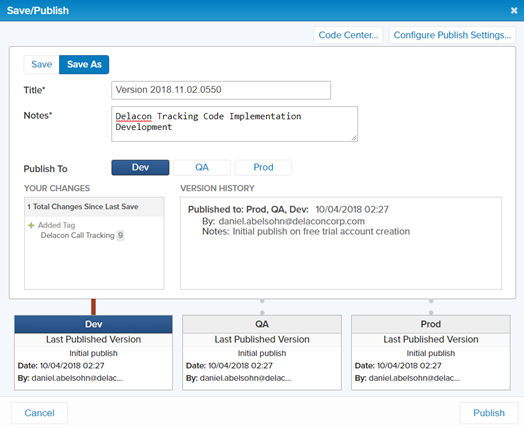Toggle the Dev publish target
Viewport: 524px width, 428px height.
(140, 167)
